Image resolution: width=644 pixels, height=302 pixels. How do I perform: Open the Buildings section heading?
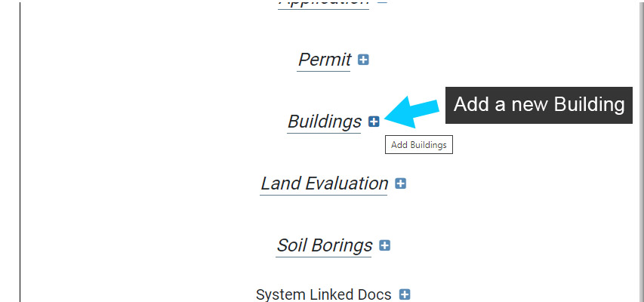pos(325,122)
